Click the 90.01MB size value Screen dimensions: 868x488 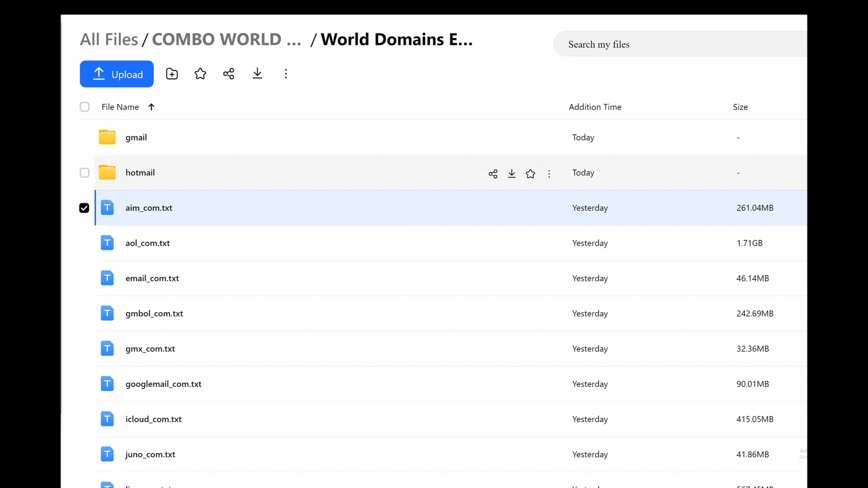tap(753, 384)
